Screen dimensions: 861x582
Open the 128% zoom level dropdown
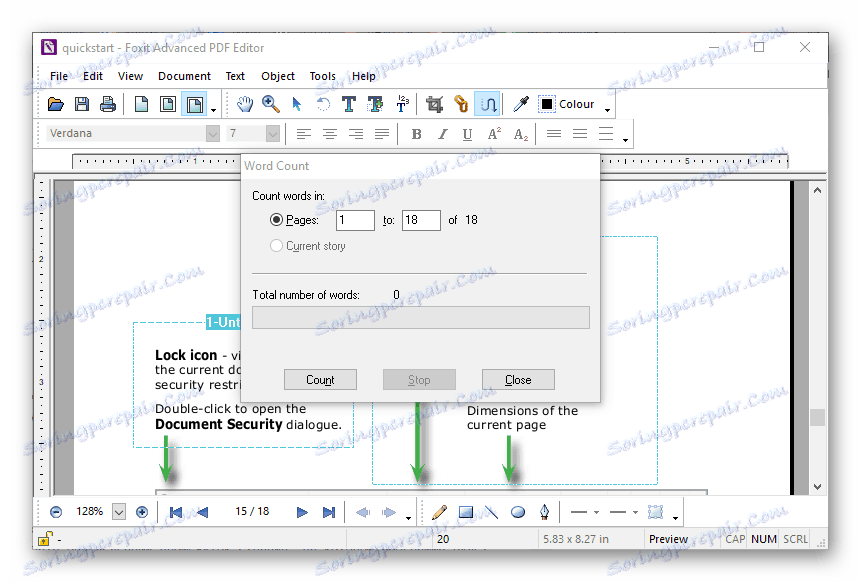pyautogui.click(x=119, y=512)
